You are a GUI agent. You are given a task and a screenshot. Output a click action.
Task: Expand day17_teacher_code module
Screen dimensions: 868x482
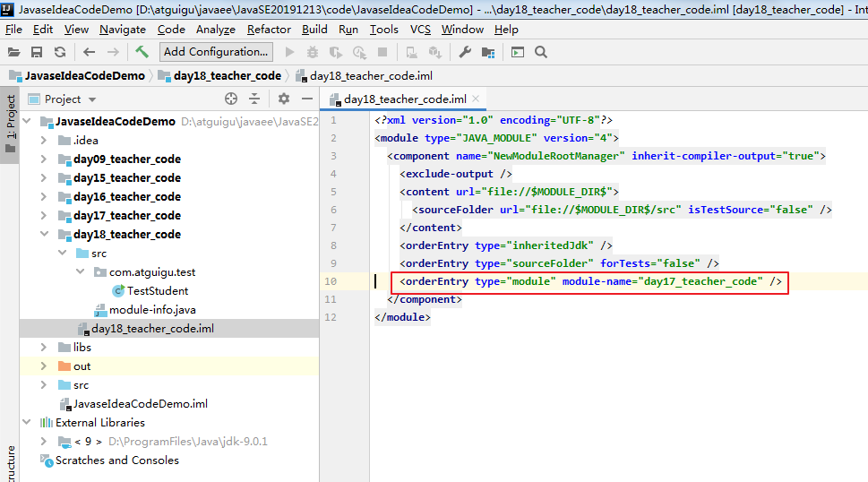pyautogui.click(x=44, y=215)
